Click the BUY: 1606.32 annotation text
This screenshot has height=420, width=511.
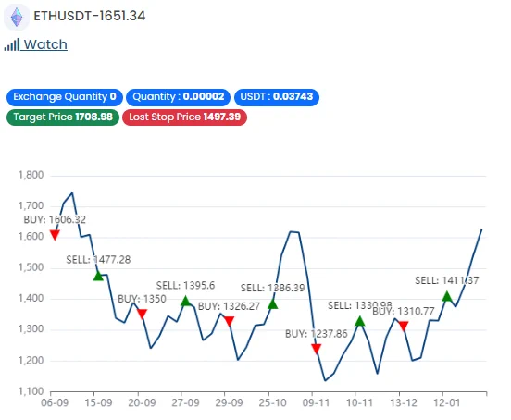tap(55, 220)
